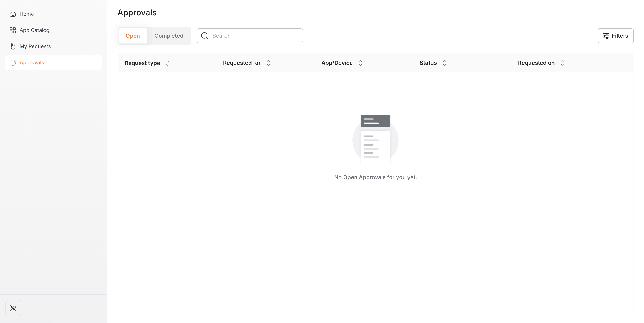Image resolution: width=644 pixels, height=323 pixels.
Task: Toggle the sidebar pin button
Action: pos(13,308)
